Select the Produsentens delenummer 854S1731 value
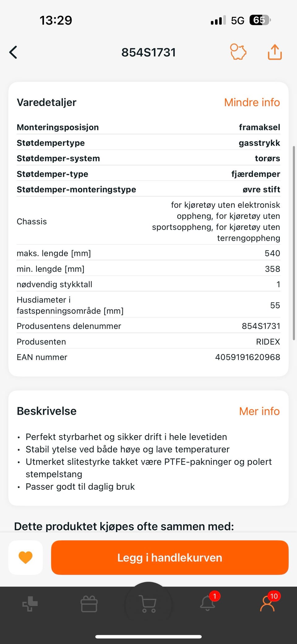This screenshot has height=644, width=297. [x=261, y=326]
